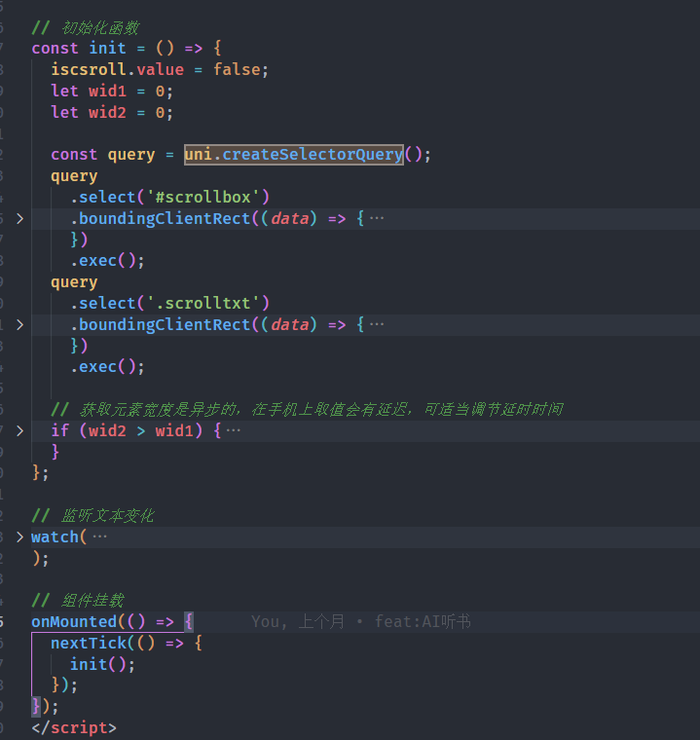Click the 'let wid1 = 0' declaration
Screen dimensions: 700x740
(x=111, y=92)
